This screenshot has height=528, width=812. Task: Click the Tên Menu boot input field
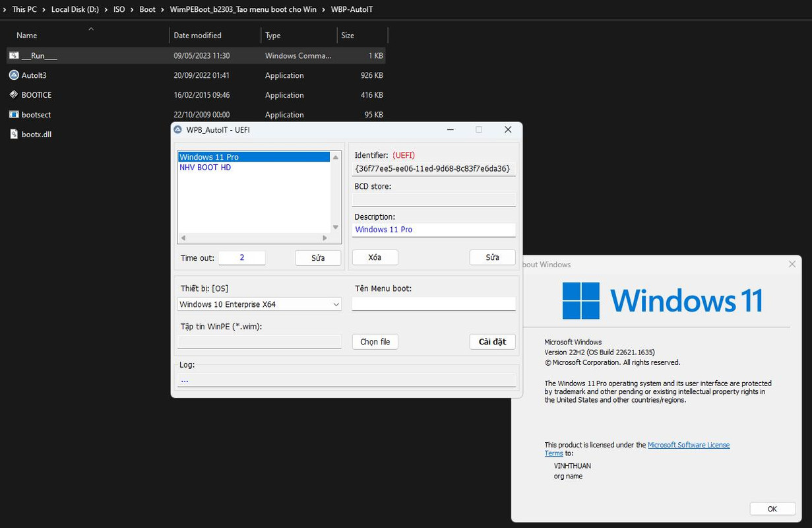[x=433, y=304]
